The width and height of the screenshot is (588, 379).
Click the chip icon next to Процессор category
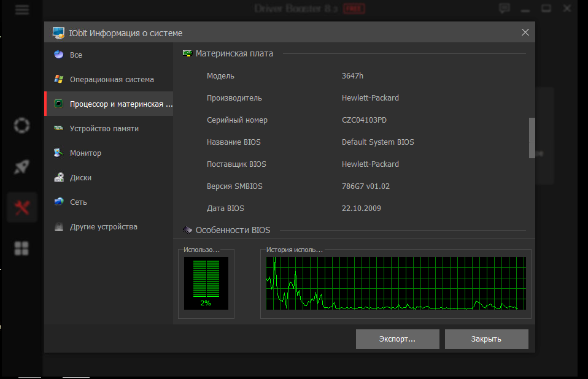click(58, 104)
